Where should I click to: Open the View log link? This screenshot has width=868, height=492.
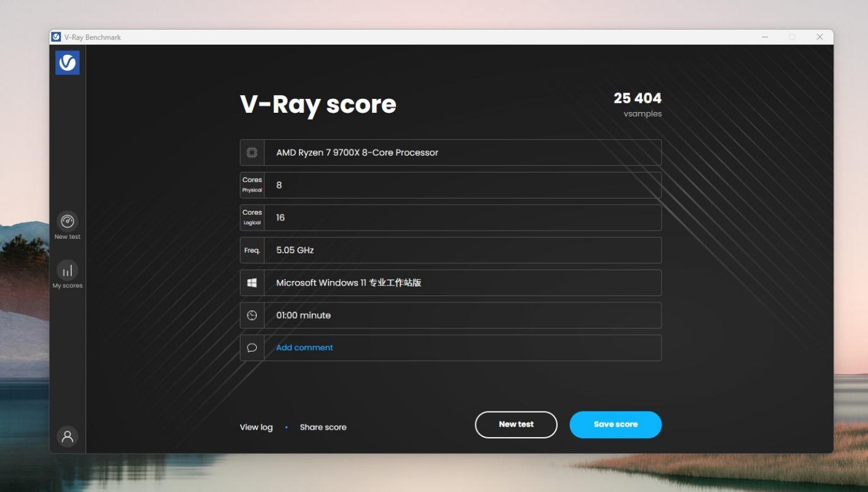(x=256, y=427)
